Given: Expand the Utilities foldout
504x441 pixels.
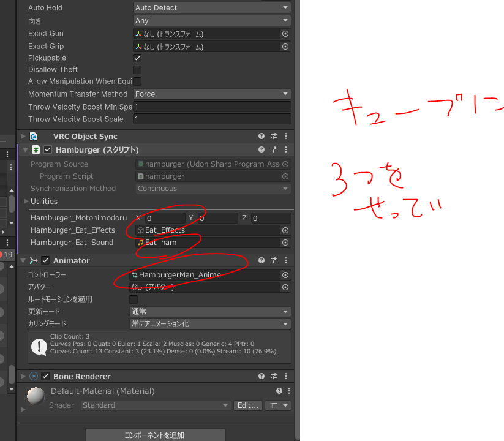Looking at the screenshot, I should [26, 201].
